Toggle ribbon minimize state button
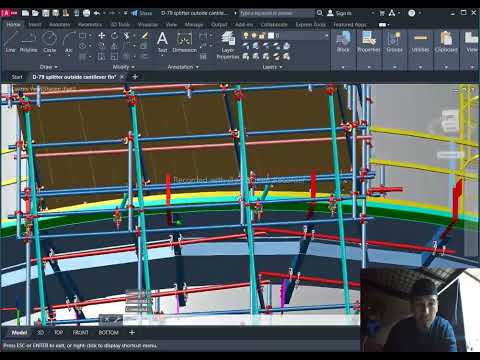Image resolution: width=480 pixels, height=360 pixels. coord(382,25)
